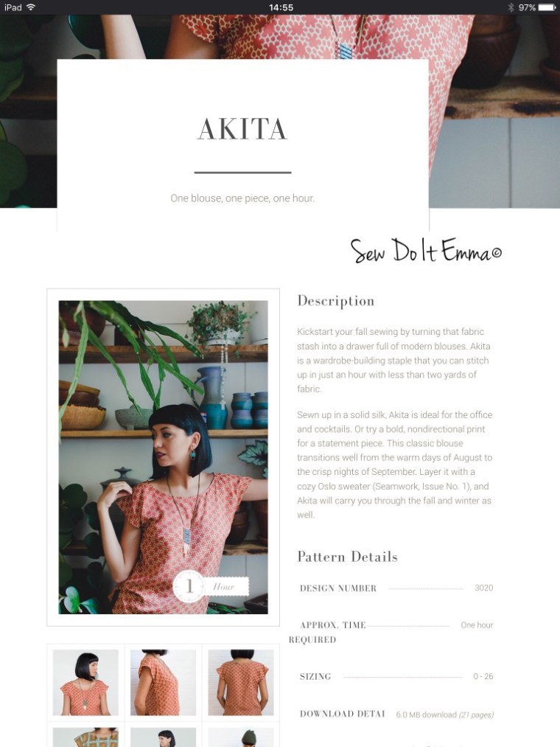The height and width of the screenshot is (747, 560).
Task: Tap the 1 Hour badge on photo
Action: click(x=211, y=586)
